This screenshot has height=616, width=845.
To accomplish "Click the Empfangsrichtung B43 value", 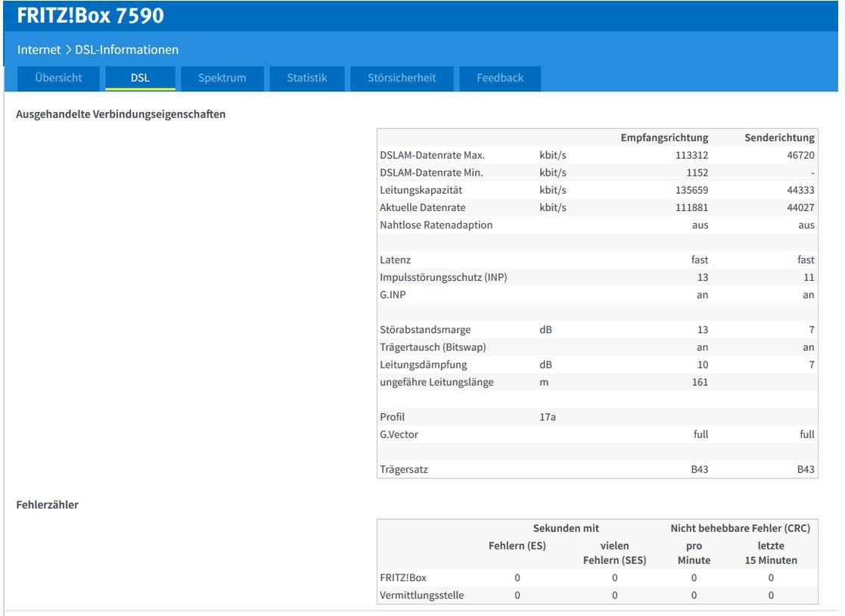I will coord(700,469).
